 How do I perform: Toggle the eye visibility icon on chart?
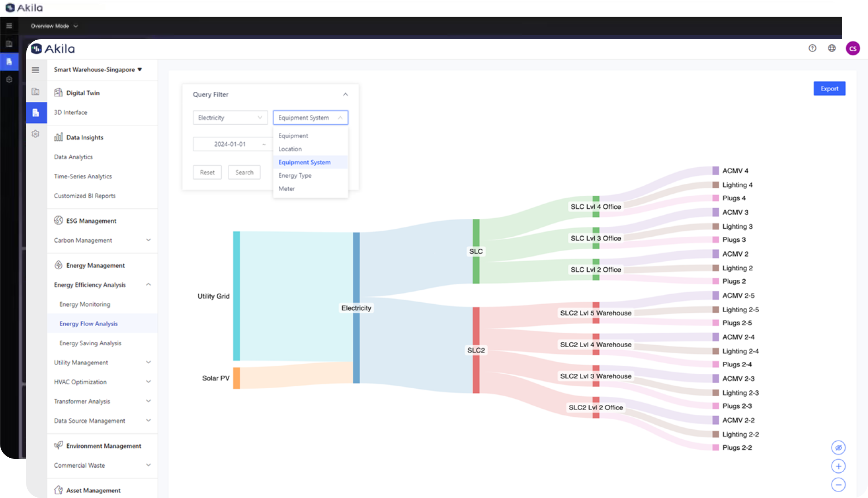tap(838, 448)
